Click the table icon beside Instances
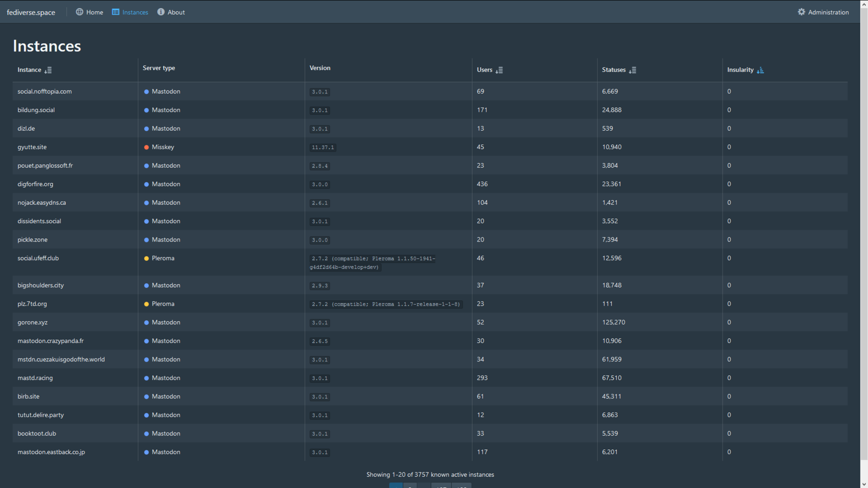868x488 pixels. [x=116, y=12]
